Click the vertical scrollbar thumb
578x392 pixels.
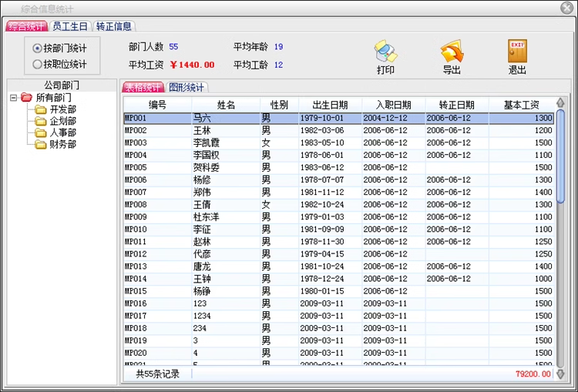560,156
